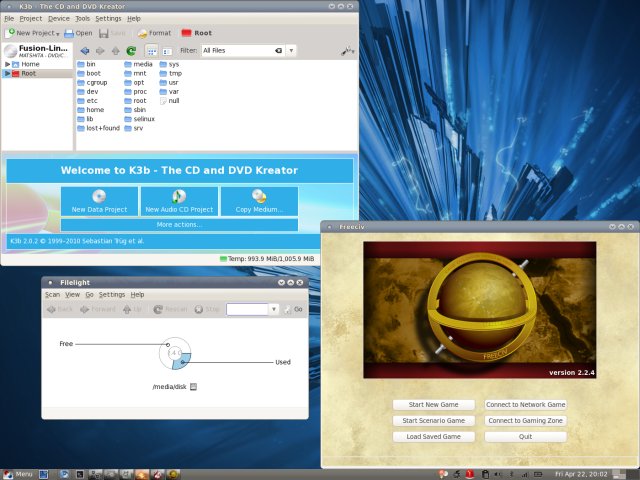This screenshot has width=640, height=480.
Task: Open the Project menu in K3b
Action: click(x=31, y=18)
